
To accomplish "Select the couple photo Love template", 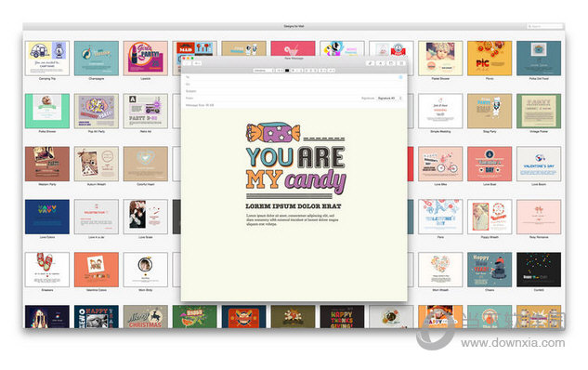I will (146, 217).
